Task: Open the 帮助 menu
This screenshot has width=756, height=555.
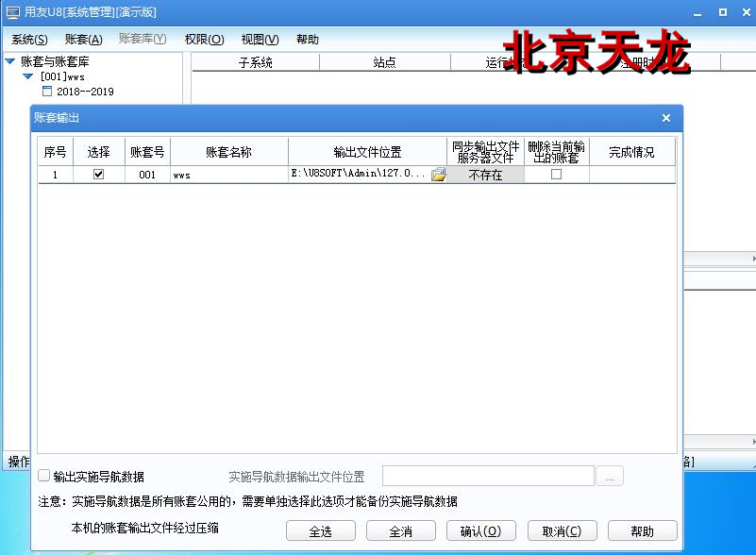Action: point(308,40)
